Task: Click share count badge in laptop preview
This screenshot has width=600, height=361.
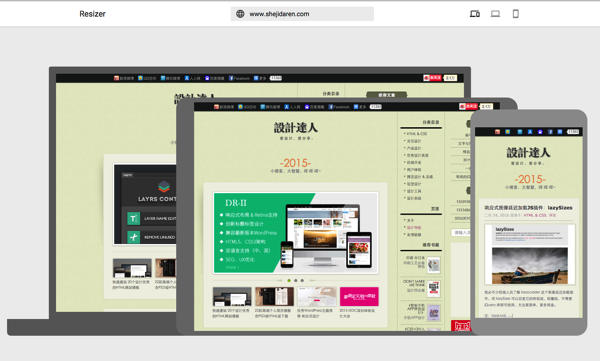Action: pos(276,78)
